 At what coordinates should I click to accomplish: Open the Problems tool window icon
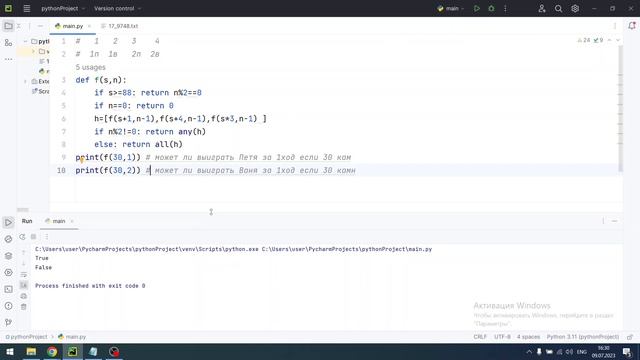8,306
